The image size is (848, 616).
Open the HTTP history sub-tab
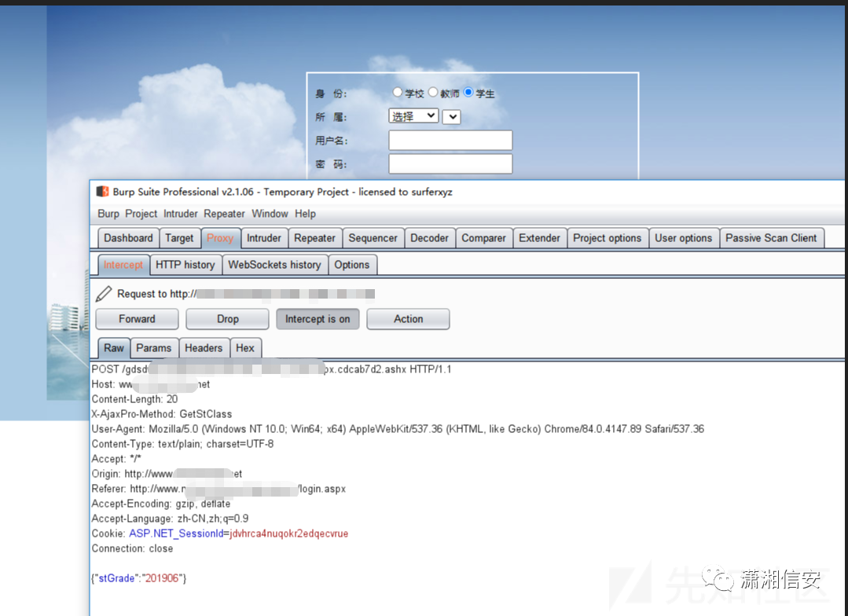point(185,265)
